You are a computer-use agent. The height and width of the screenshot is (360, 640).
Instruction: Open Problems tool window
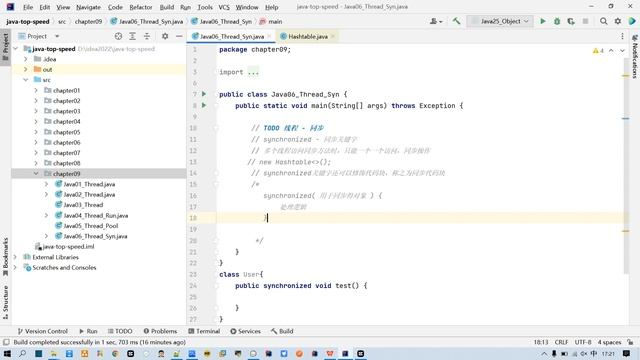(160, 331)
